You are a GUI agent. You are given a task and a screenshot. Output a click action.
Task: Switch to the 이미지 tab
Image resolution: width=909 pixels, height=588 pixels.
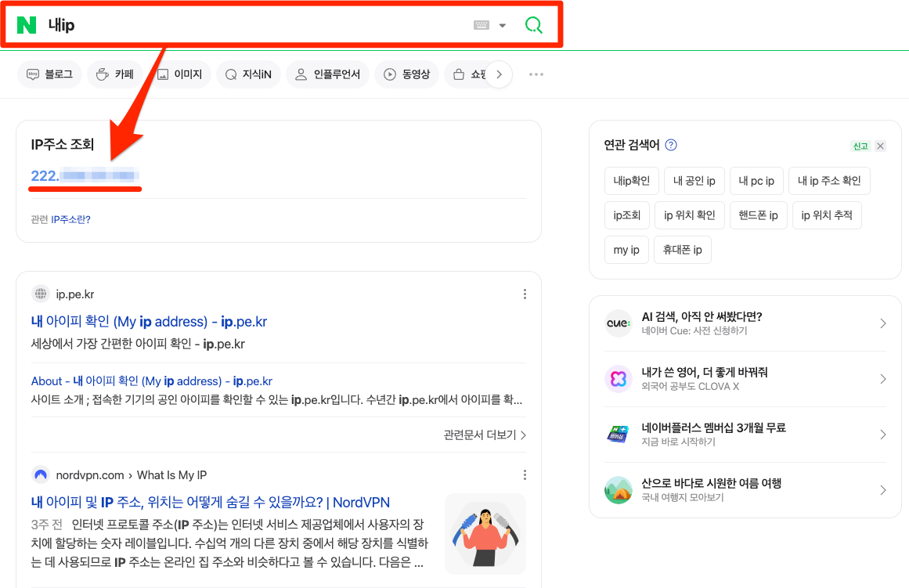pyautogui.click(x=180, y=74)
